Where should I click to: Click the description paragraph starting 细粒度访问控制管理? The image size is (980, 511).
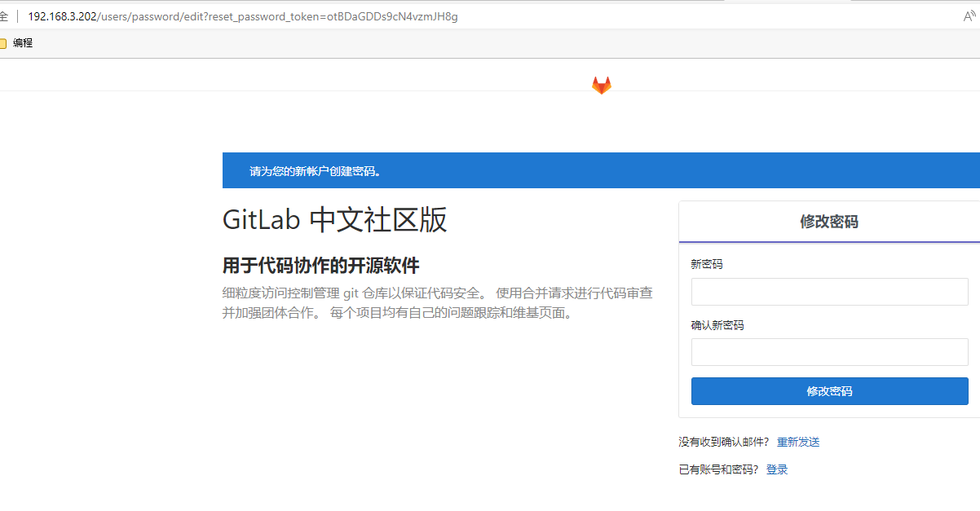point(438,302)
